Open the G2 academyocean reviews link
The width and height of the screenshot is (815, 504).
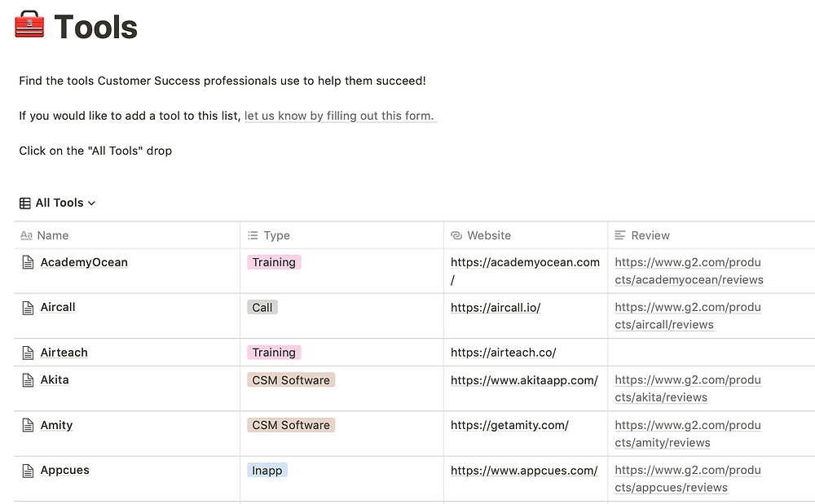[x=689, y=271]
